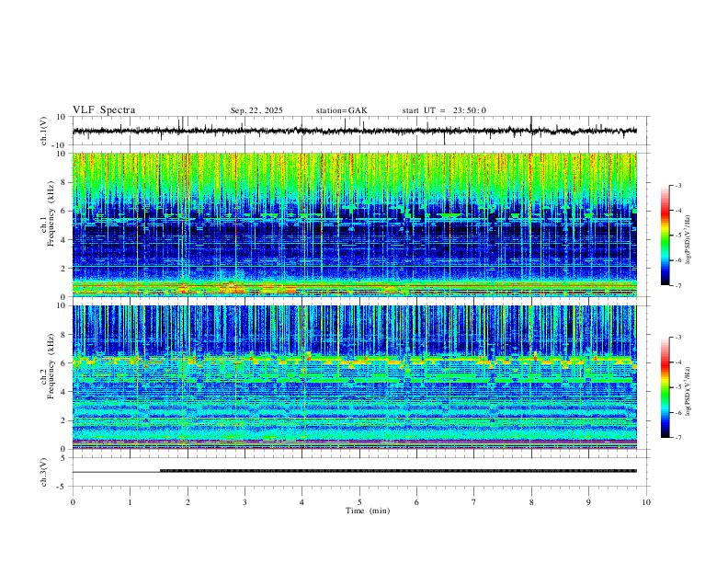Click time-axis tick label "7"
728x563 pixels.
[474, 502]
